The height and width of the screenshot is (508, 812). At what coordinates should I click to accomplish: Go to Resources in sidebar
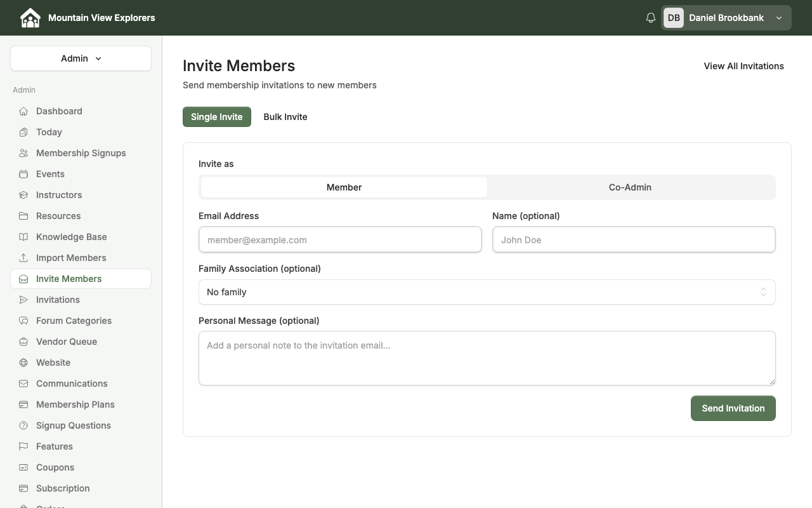(81, 216)
